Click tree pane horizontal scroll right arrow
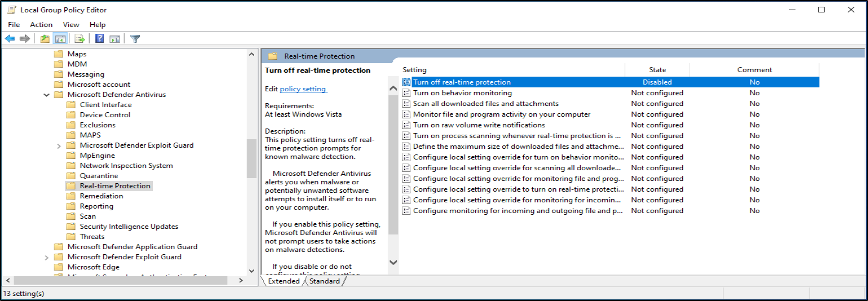This screenshot has height=301, width=868. [x=241, y=280]
